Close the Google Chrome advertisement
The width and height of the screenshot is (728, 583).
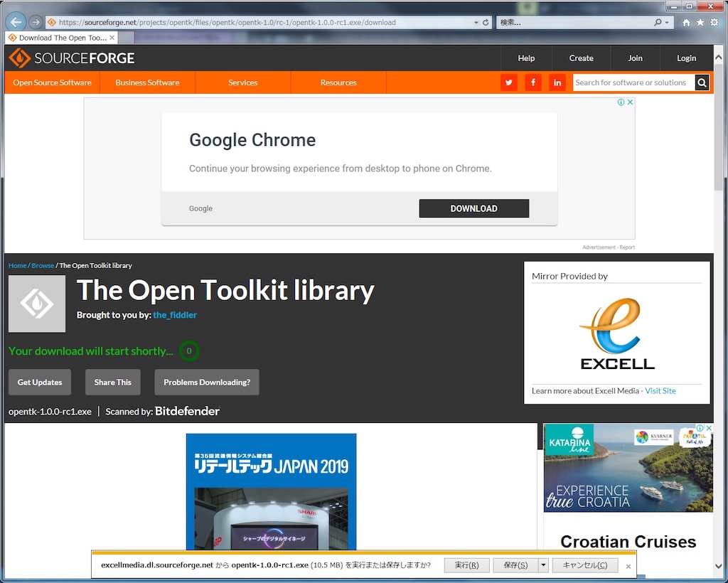[x=630, y=102]
